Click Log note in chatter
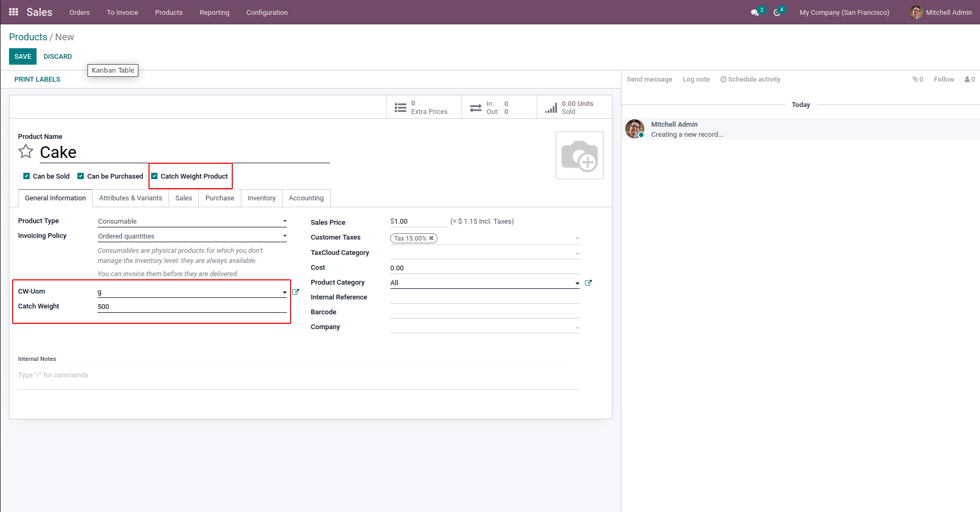Screen dimensions: 980x512 (x=696, y=80)
